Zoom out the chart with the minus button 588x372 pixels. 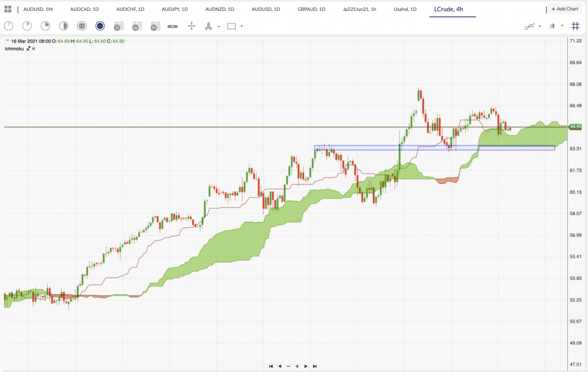[288, 366]
